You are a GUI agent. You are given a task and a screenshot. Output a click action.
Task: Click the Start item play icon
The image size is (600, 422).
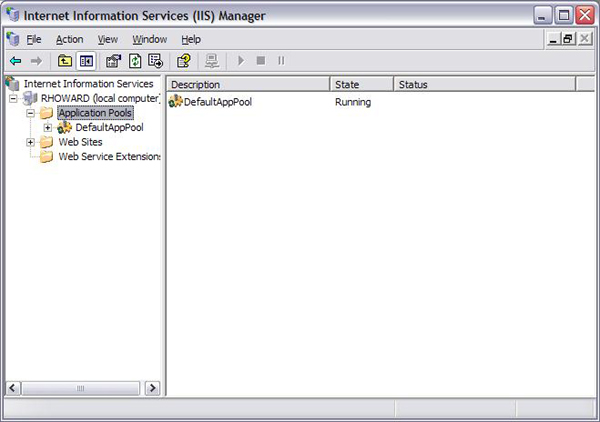241,61
